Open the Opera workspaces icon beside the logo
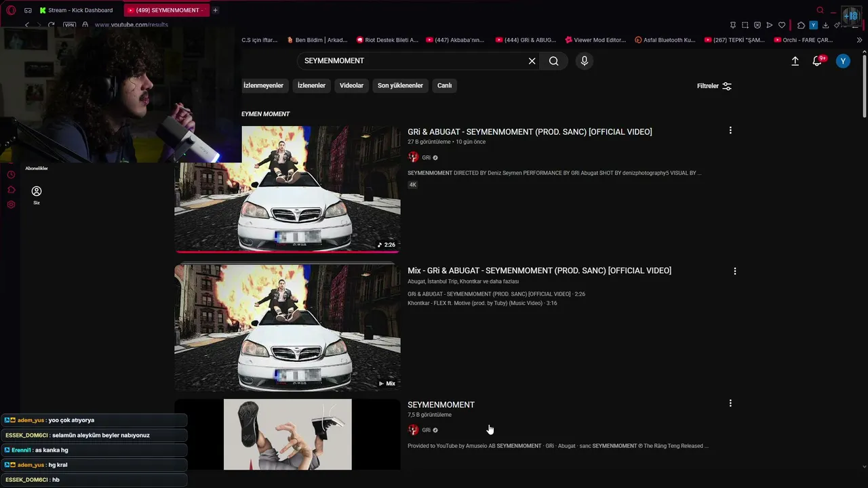 click(28, 10)
